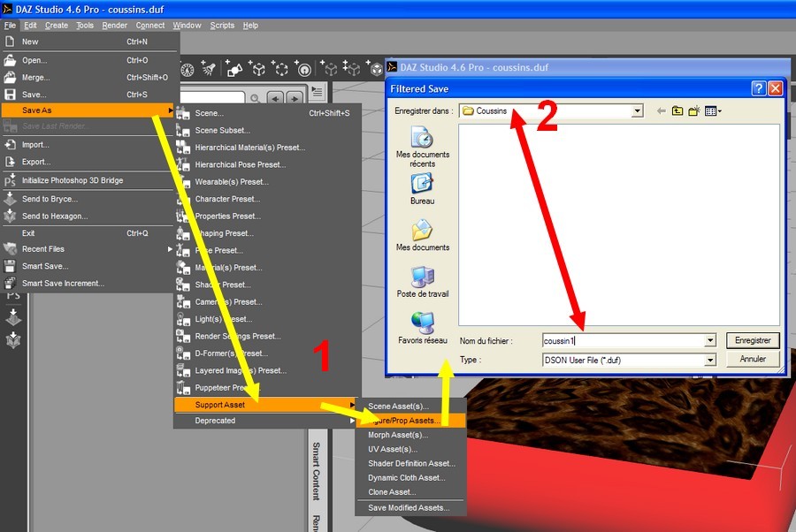796x532 pixels.
Task: Open the Render menu
Action: [114, 26]
